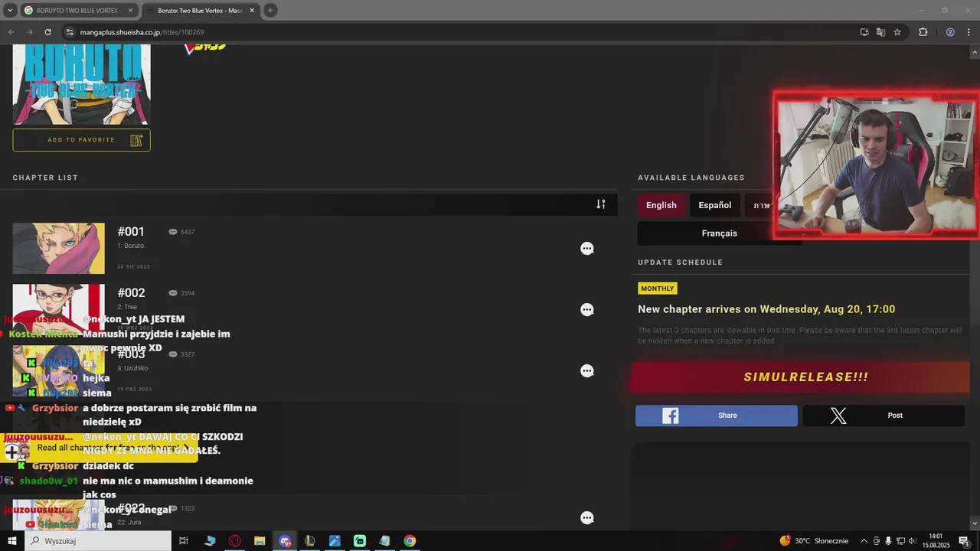The width and height of the screenshot is (980, 551).
Task: Open Discord from taskbar
Action: pos(285,541)
